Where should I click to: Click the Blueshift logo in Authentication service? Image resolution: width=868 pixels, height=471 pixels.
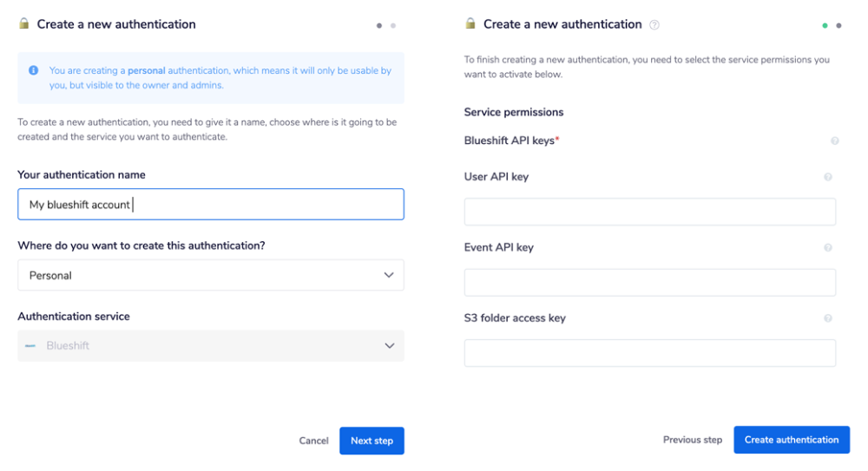click(30, 346)
